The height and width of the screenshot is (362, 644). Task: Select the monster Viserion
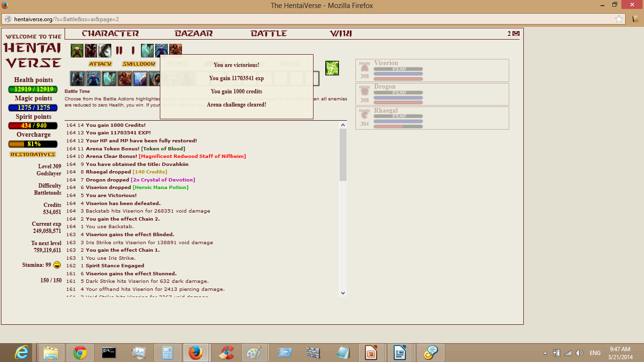432,70
